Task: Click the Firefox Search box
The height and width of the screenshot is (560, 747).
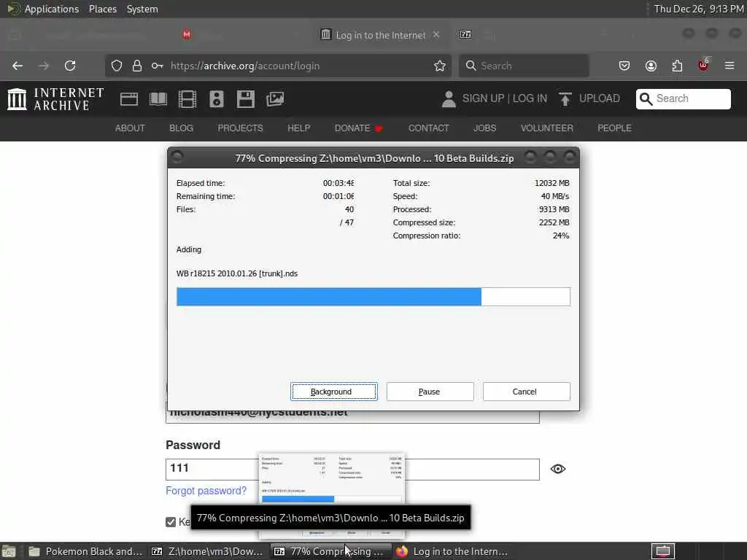Action: tap(524, 66)
